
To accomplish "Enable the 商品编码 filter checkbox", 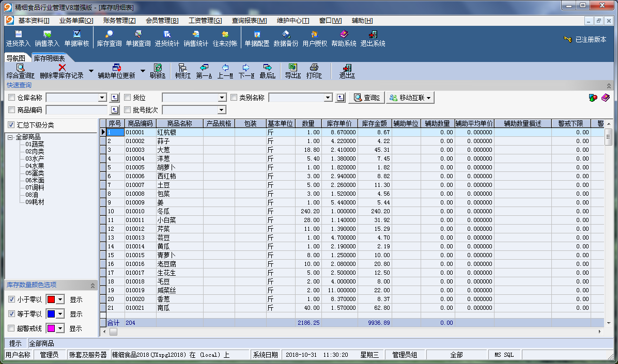I will (12, 110).
